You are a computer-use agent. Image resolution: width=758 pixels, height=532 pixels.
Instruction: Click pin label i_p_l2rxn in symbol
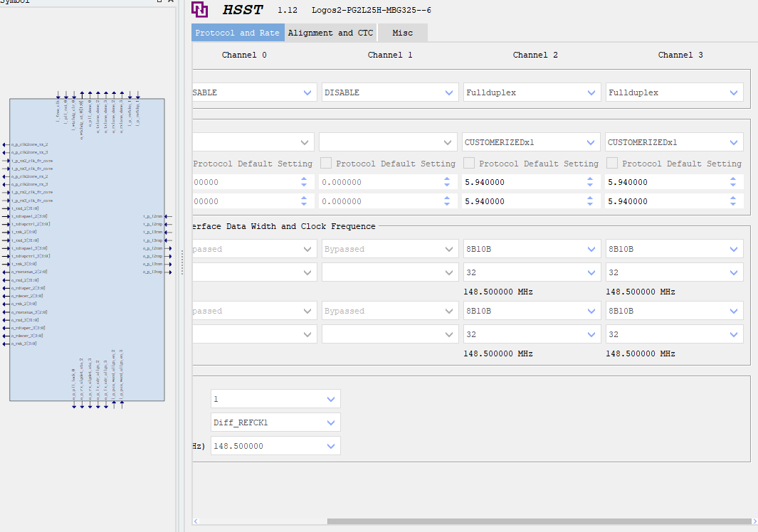[153, 216]
